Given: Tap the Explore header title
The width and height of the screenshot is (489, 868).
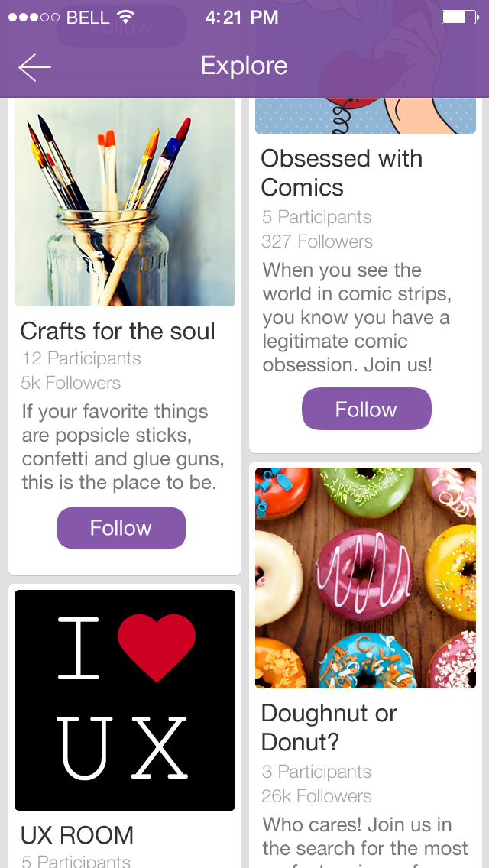Looking at the screenshot, I should point(244,66).
